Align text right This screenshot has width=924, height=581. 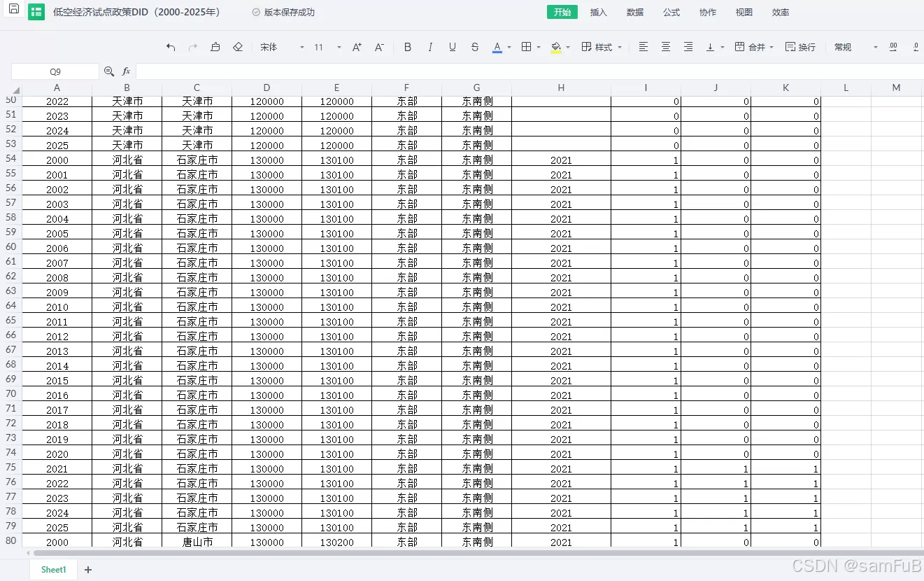688,47
